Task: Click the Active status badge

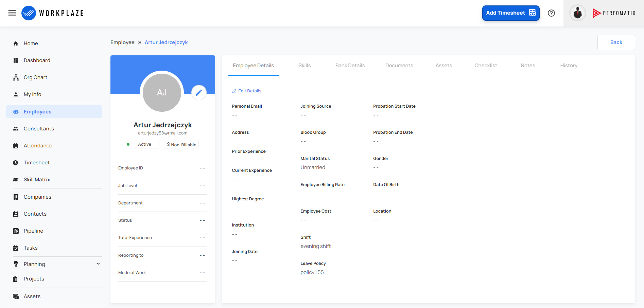Action: (x=141, y=144)
